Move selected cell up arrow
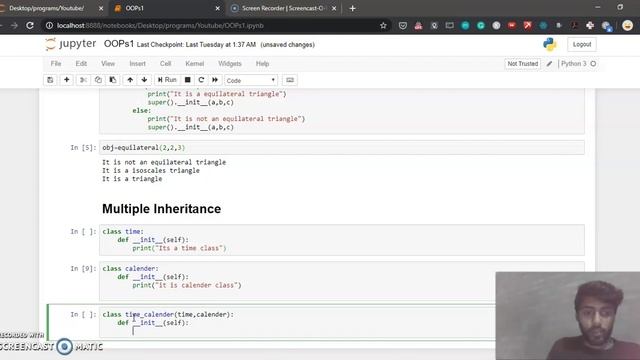Image resolution: width=640 pixels, height=360 pixels. pyautogui.click(x=130, y=80)
